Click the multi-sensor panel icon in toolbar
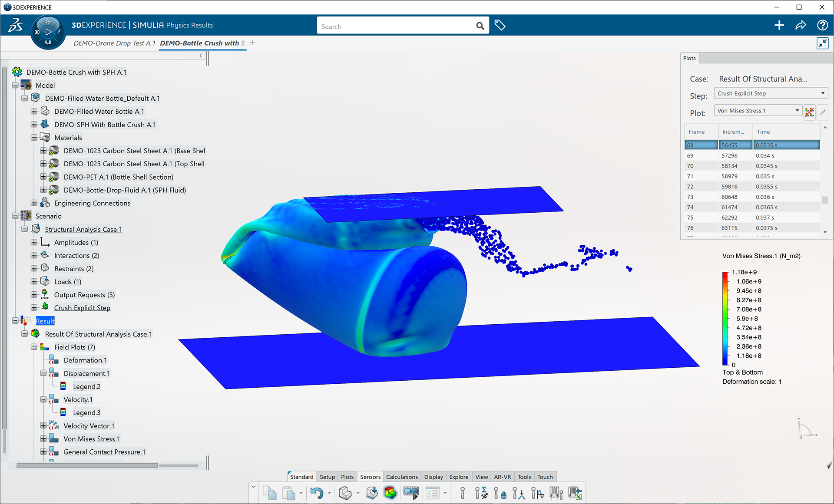Viewport: 834px width, 504px height. pyautogui.click(x=556, y=493)
